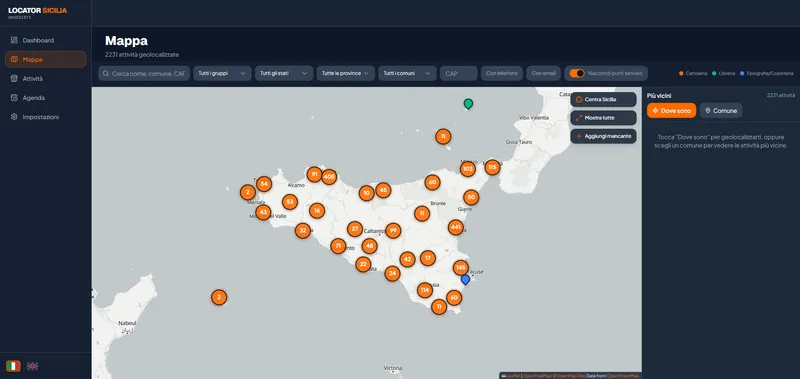This screenshot has width=800, height=379.
Task: Expand the Tutti i gruppi dropdown
Action: click(x=222, y=73)
